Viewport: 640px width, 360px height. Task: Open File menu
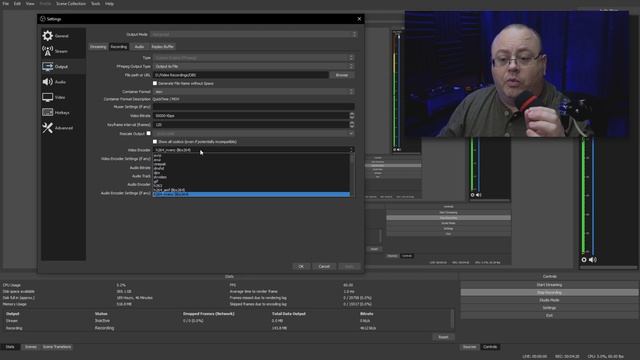(x=6, y=4)
